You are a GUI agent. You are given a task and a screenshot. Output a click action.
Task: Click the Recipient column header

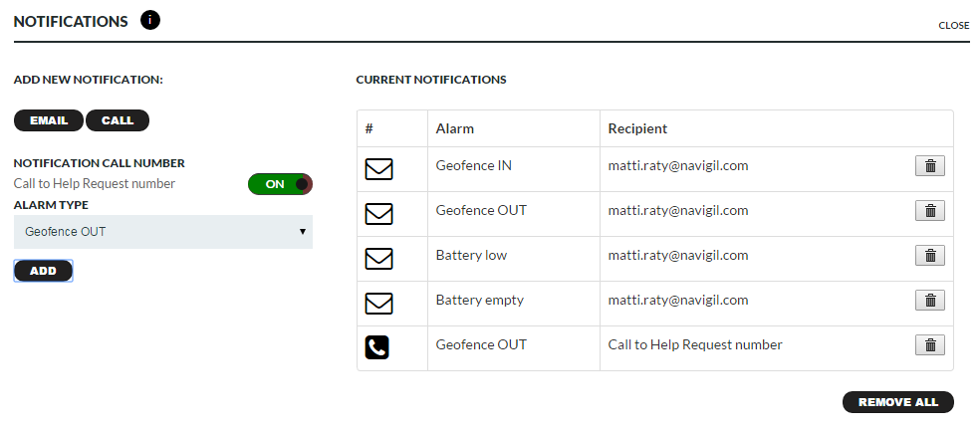[x=637, y=128]
